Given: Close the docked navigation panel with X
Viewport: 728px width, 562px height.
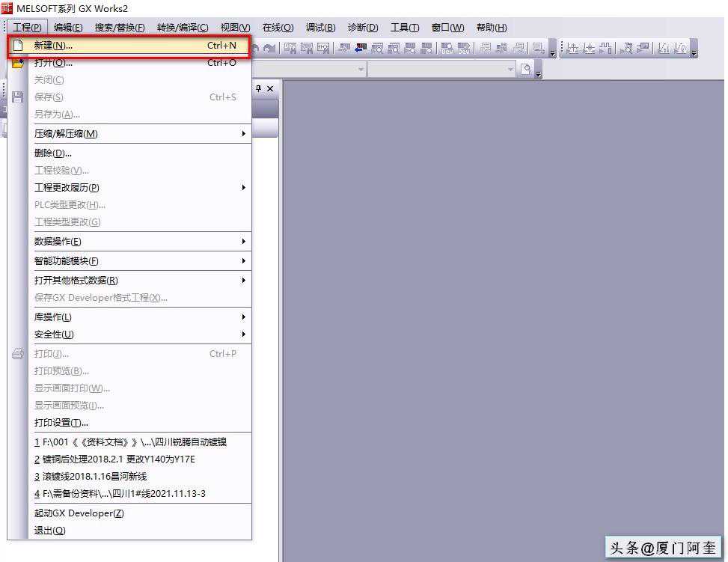Looking at the screenshot, I should 270,88.
